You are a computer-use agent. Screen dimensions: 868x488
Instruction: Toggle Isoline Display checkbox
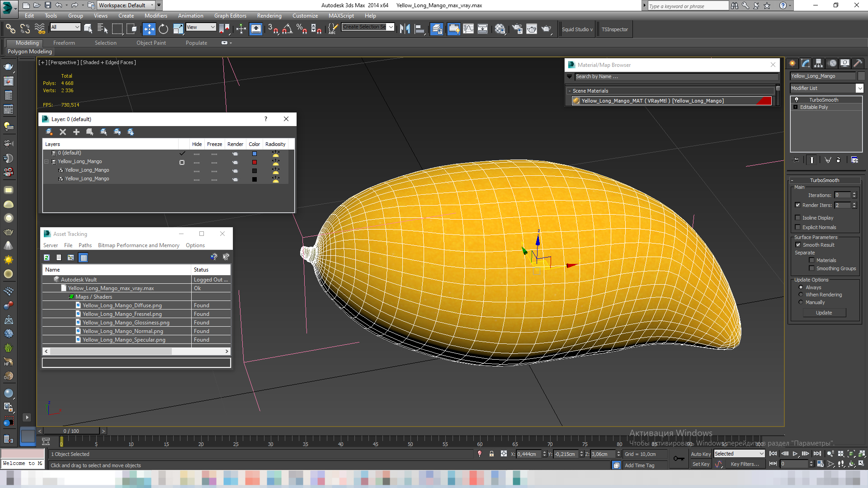[x=797, y=218]
